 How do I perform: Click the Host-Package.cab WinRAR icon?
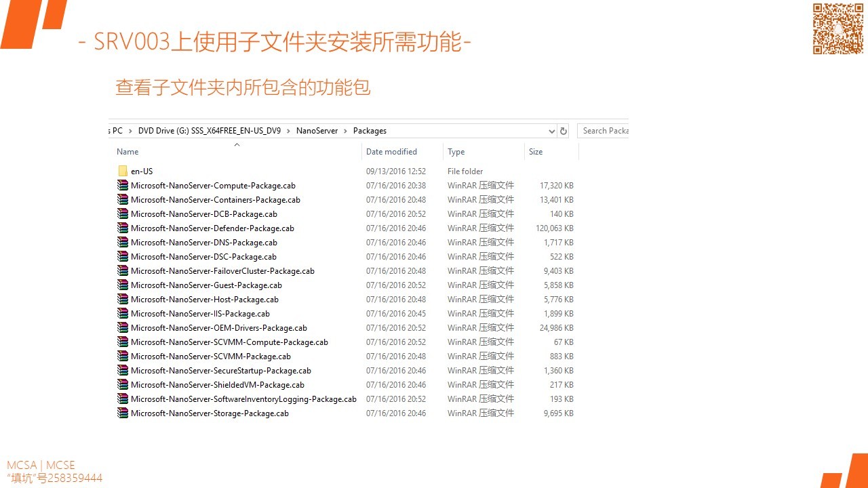point(123,299)
